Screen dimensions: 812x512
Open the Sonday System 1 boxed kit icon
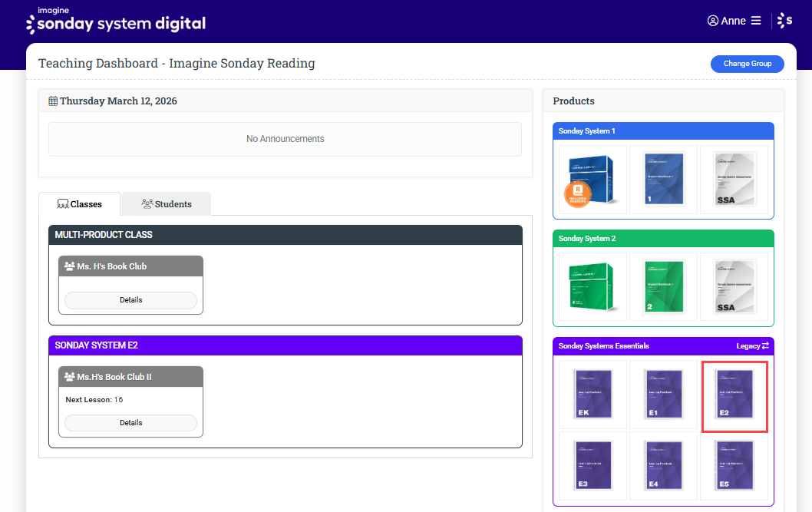(x=592, y=180)
